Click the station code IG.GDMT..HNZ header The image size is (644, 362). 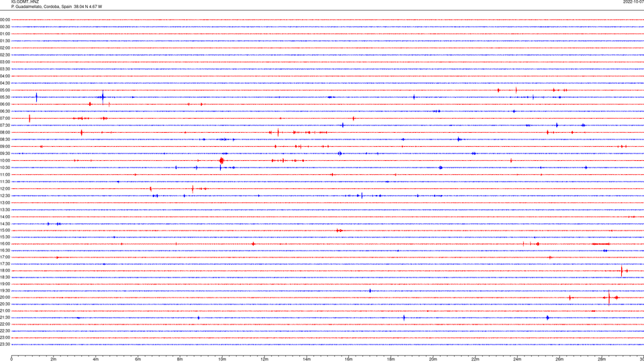click(25, 2)
